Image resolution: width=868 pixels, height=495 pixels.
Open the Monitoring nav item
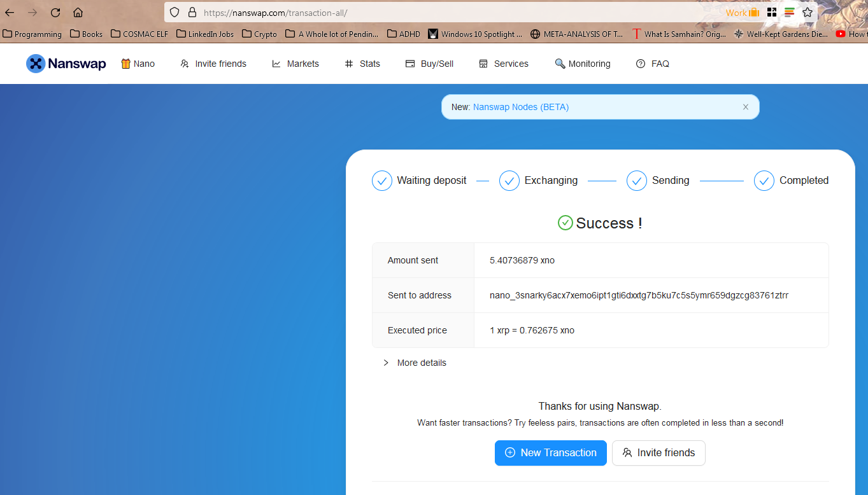point(583,64)
